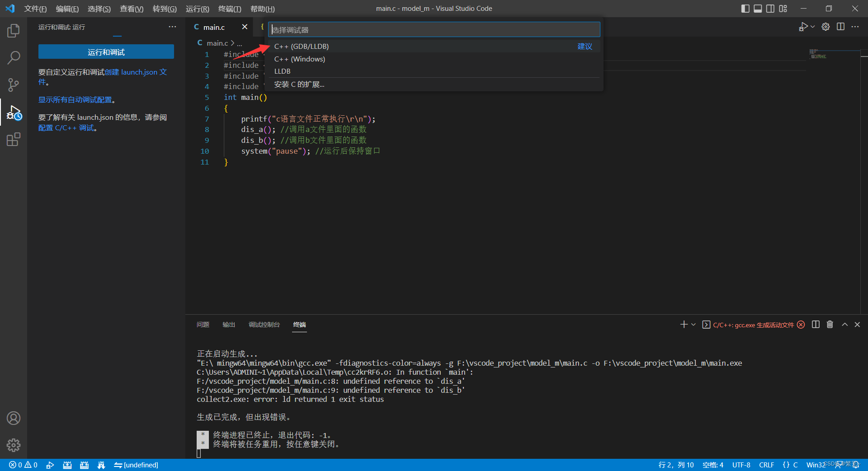
Task: Split the editor to the right
Action: [840, 27]
